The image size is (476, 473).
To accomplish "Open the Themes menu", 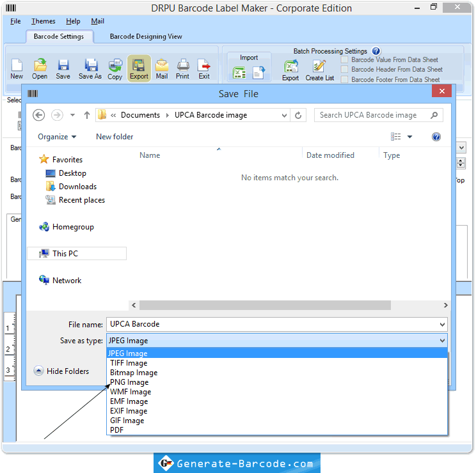I will point(44,21).
